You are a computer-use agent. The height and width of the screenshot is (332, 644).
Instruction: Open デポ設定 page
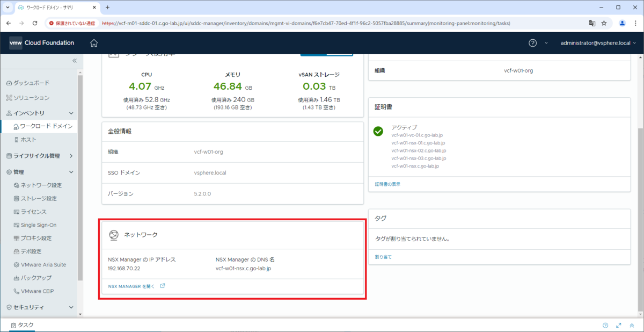31,251
